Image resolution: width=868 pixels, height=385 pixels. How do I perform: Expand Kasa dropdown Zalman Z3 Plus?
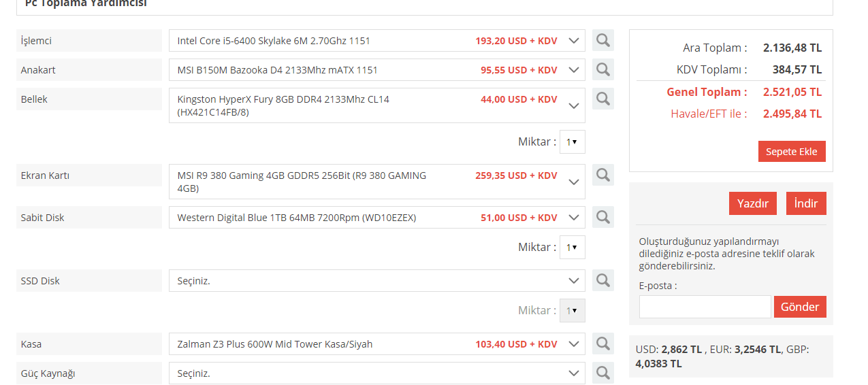click(376, 344)
